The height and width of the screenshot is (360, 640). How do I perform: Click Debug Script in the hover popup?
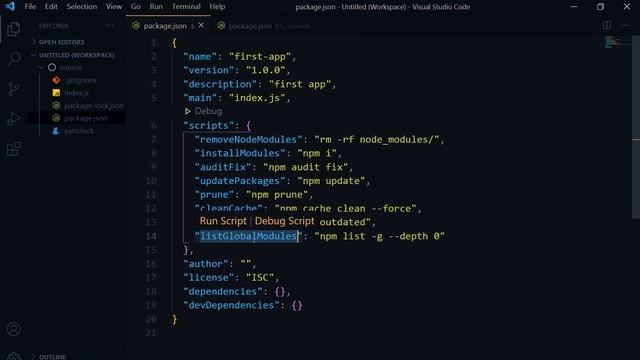pyautogui.click(x=284, y=221)
